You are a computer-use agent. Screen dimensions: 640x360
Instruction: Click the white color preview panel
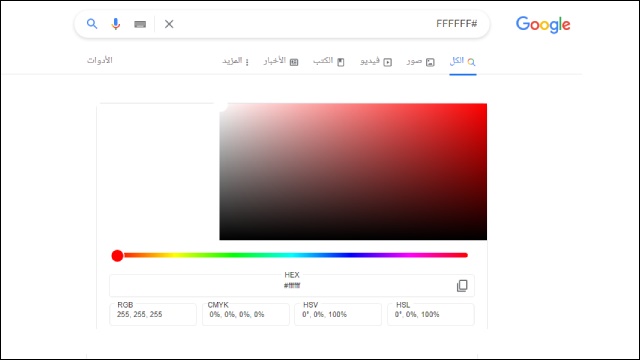tap(158, 172)
